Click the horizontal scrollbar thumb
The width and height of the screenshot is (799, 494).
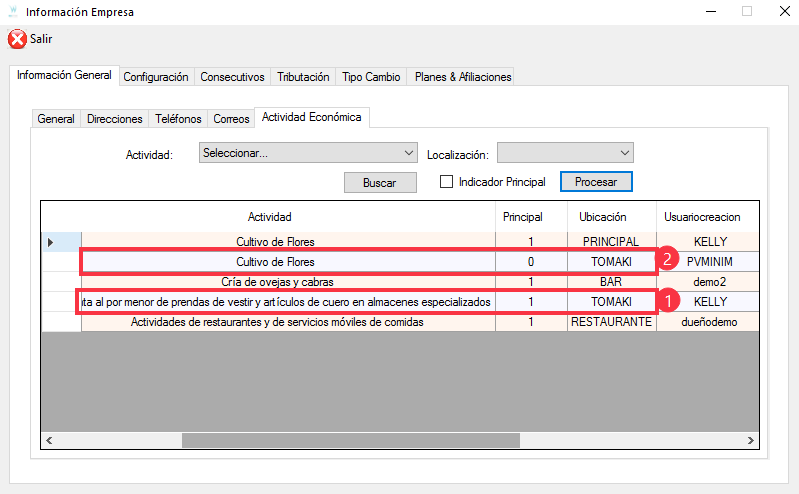350,439
